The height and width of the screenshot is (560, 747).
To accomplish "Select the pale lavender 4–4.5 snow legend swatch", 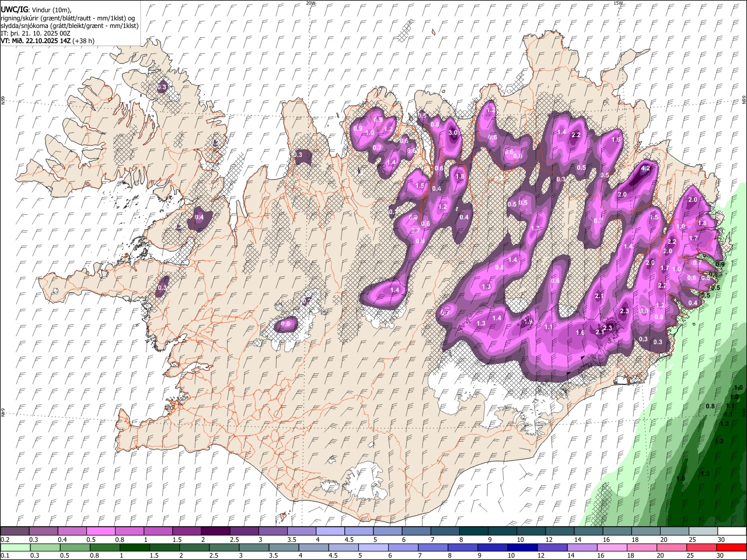I will pos(330,531).
